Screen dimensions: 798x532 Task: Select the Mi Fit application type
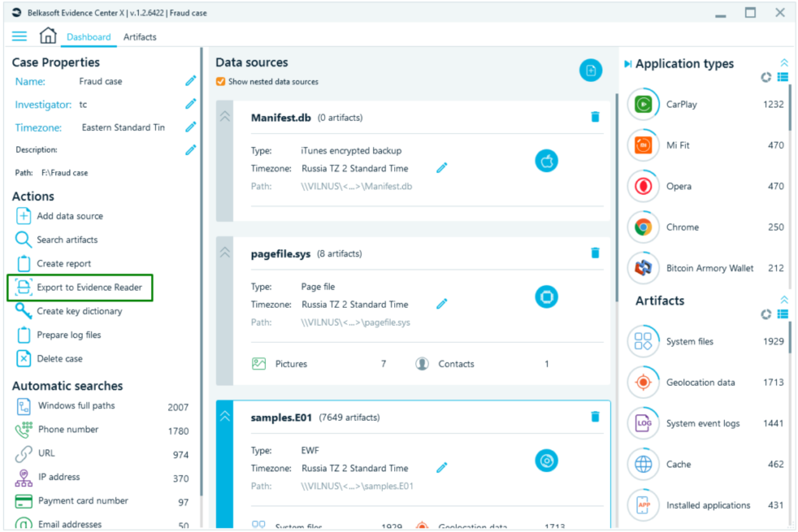[x=706, y=146]
